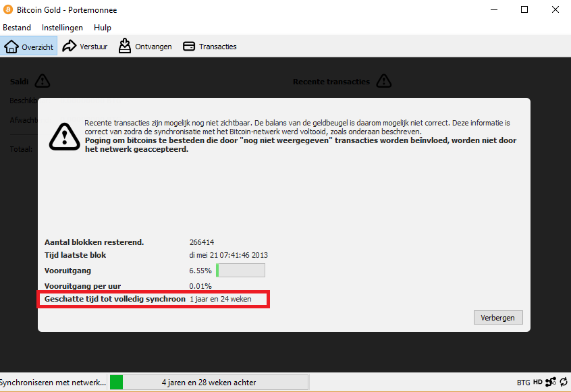
Task: Click the Synchroniseren met netwerk status text
Action: tap(53, 383)
